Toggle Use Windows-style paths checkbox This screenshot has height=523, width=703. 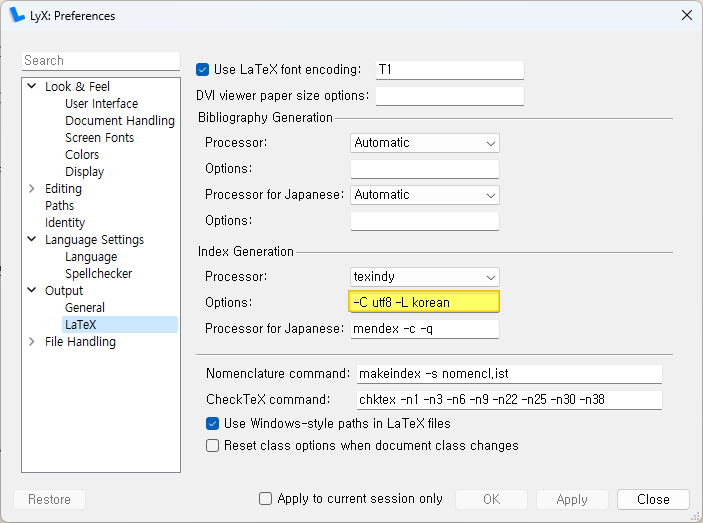212,424
